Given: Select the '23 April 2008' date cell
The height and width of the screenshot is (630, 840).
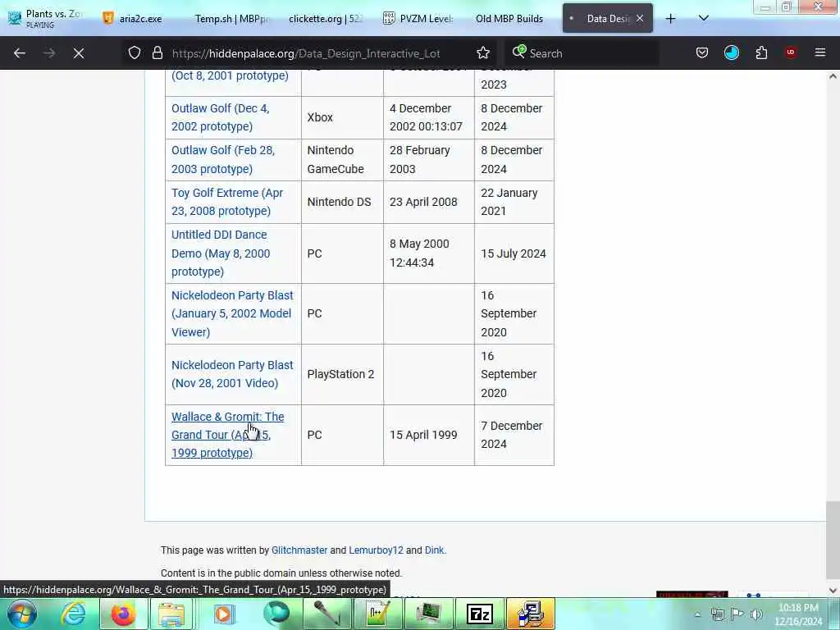Looking at the screenshot, I should [x=429, y=202].
